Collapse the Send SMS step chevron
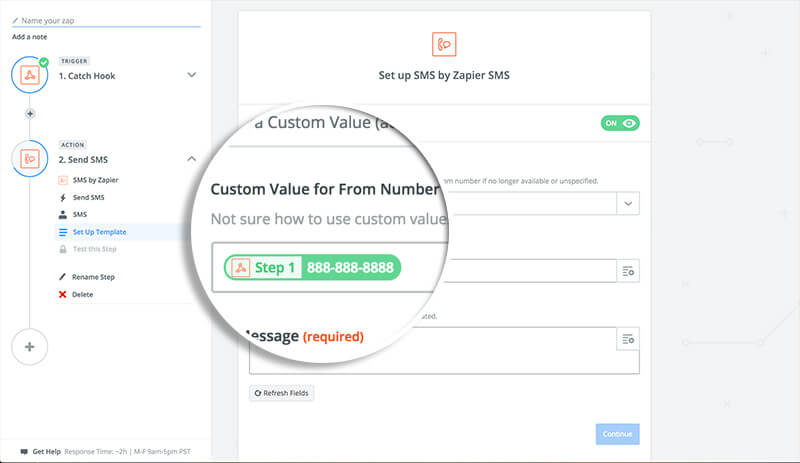Image resolution: width=800 pixels, height=463 pixels. click(x=191, y=159)
